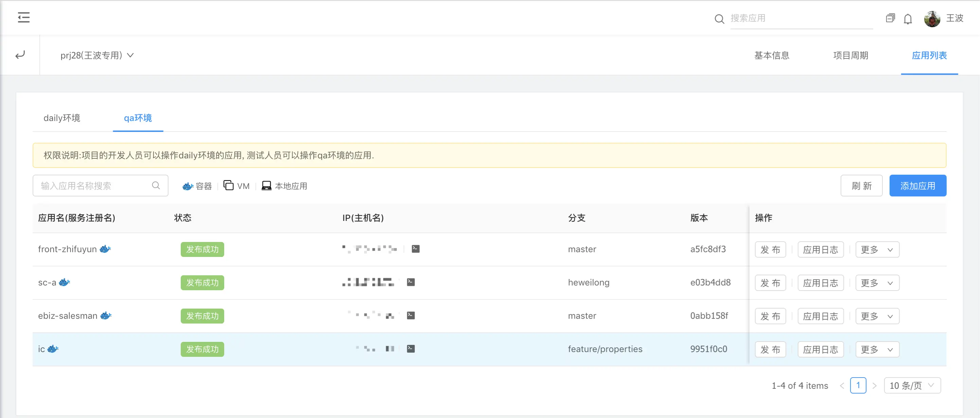980x418 pixels.
Task: Click 应用日志 for sc-a
Action: [x=820, y=283]
